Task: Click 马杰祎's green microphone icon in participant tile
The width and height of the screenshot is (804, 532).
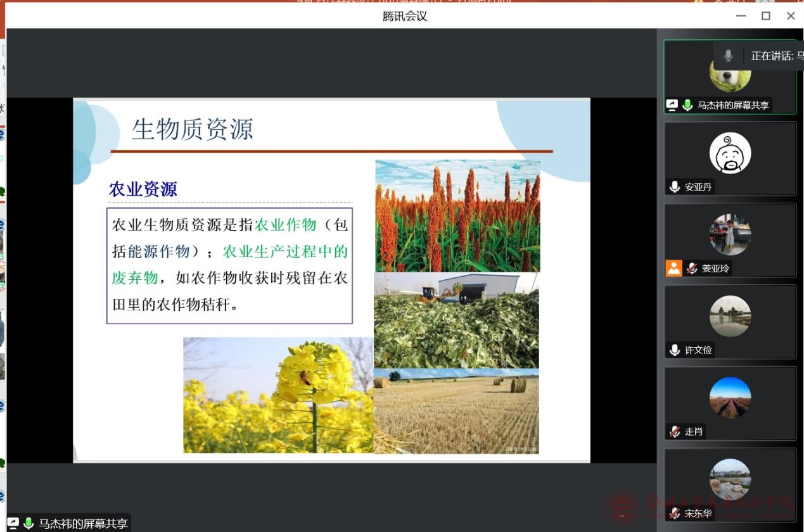Action: [687, 105]
